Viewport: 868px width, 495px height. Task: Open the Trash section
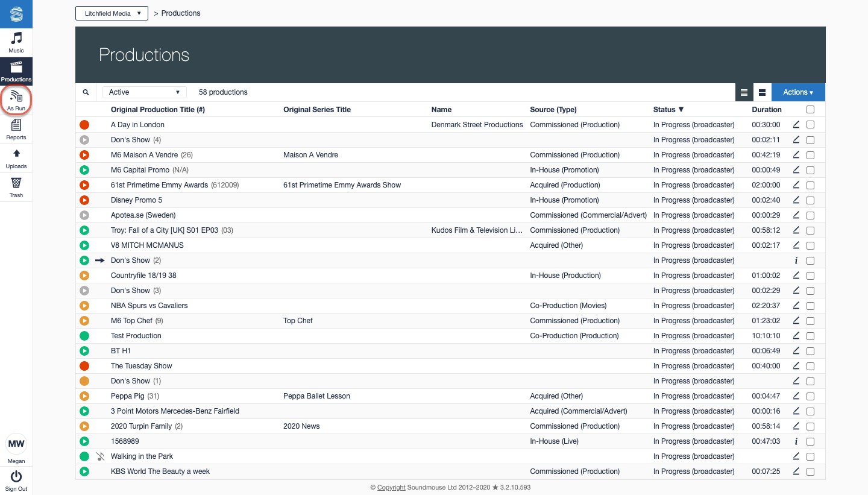point(16,187)
